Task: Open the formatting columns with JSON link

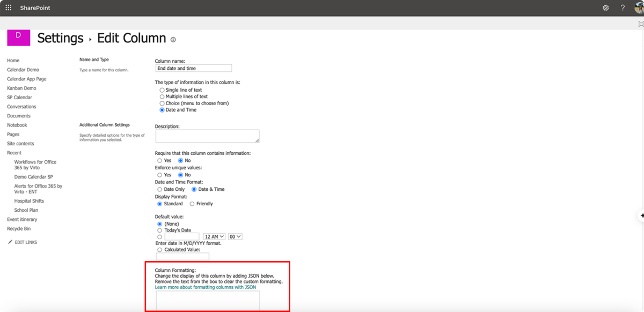Action: (206, 287)
